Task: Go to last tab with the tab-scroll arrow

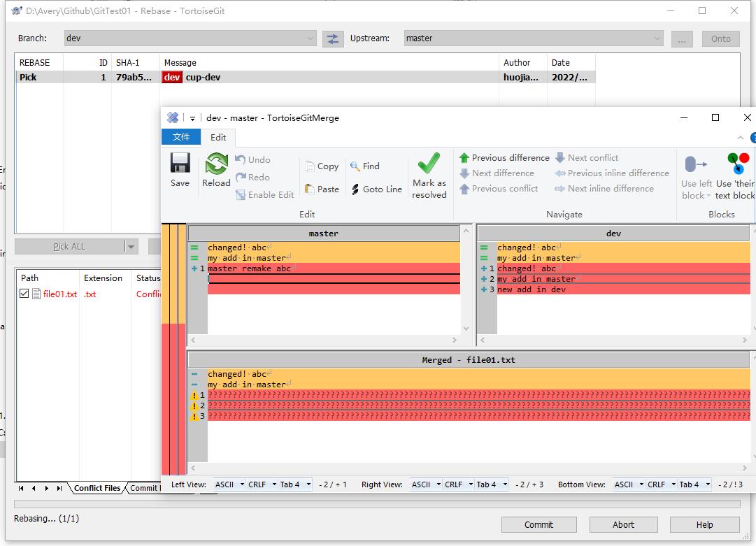Action: point(59,488)
